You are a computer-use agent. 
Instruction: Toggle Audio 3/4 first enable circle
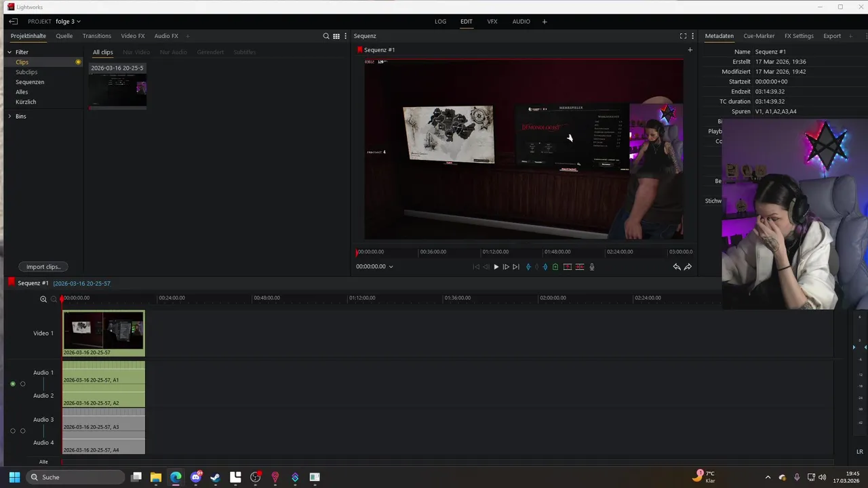coord(13,431)
